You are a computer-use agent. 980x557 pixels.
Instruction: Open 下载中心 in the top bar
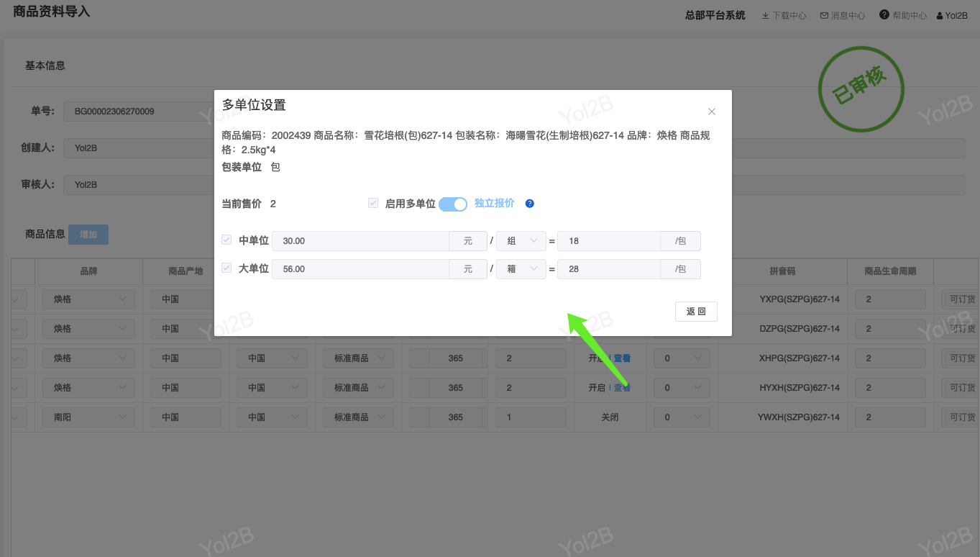[x=784, y=15]
